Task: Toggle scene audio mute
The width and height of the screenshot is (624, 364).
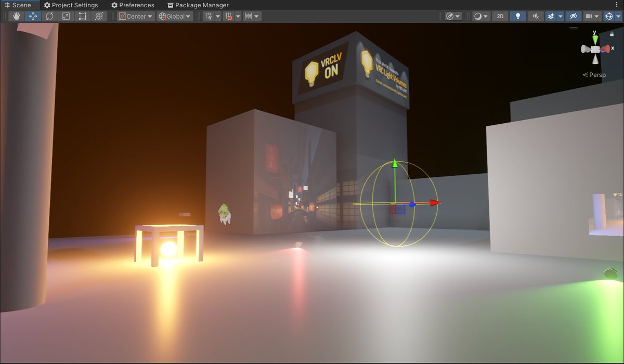Action: pos(535,16)
